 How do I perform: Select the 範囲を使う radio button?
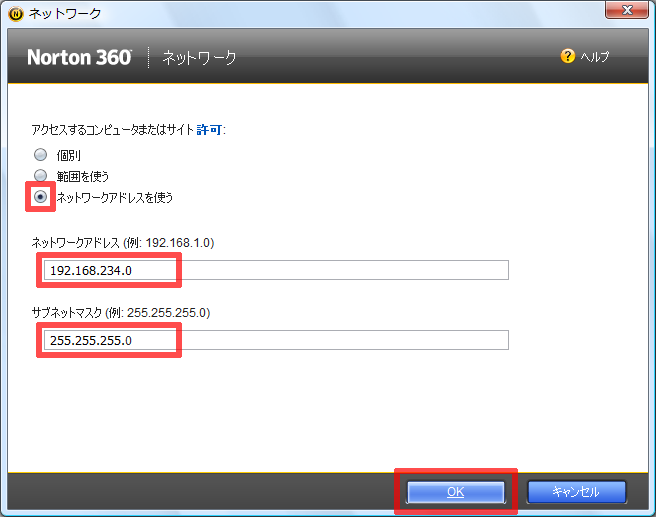pos(41,176)
